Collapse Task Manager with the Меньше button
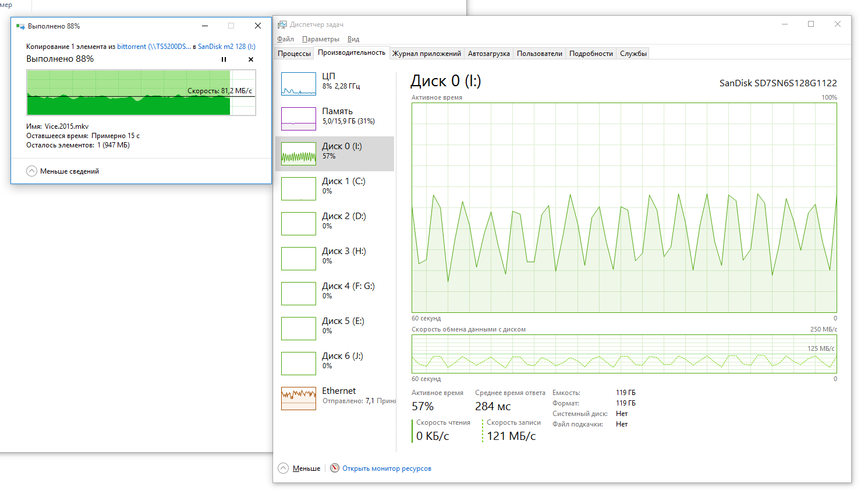The height and width of the screenshot is (497, 868). tap(299, 468)
